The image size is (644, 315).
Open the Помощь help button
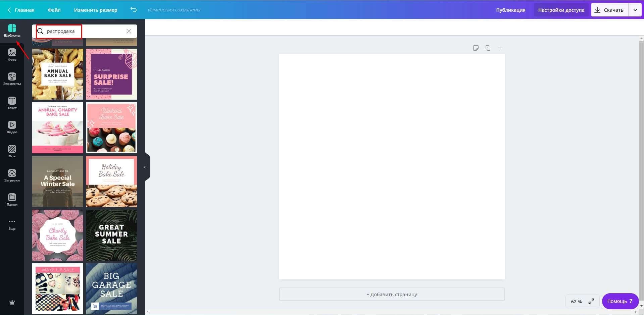pyautogui.click(x=620, y=301)
